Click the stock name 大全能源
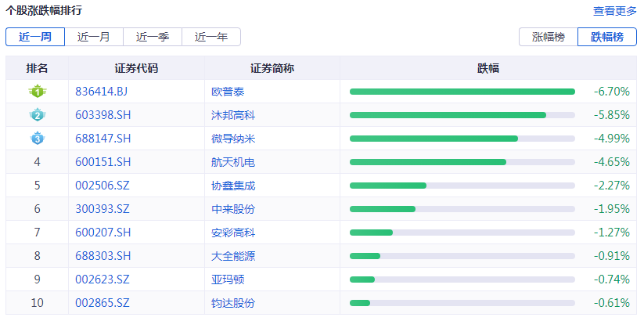The height and width of the screenshot is (321, 644). point(233,256)
